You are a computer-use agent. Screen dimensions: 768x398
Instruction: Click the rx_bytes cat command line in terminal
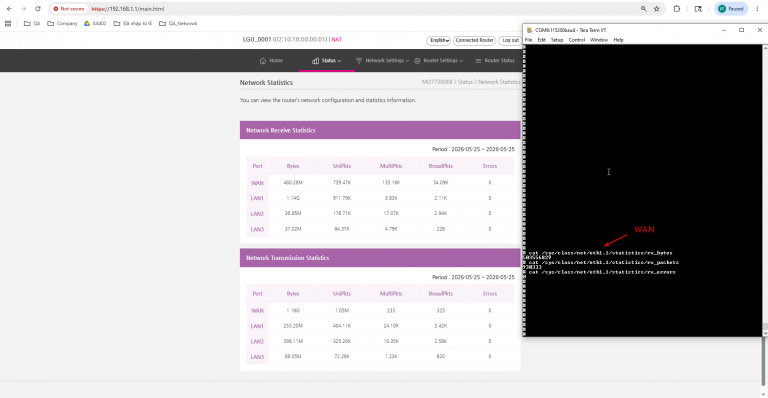click(x=600, y=253)
